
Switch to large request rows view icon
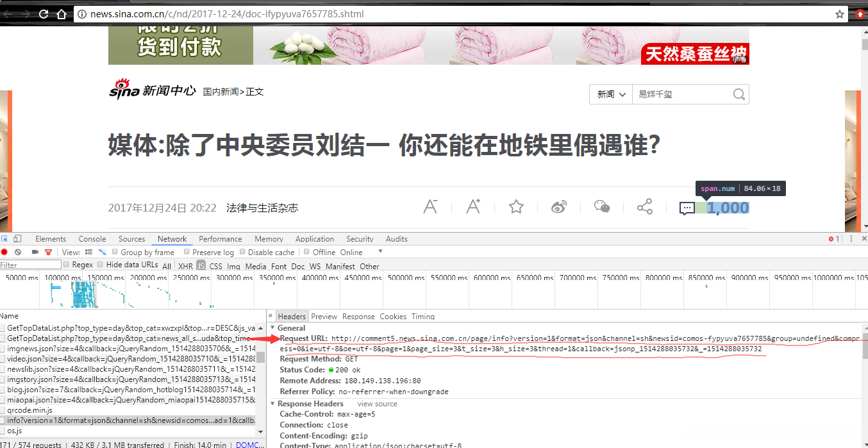(88, 252)
